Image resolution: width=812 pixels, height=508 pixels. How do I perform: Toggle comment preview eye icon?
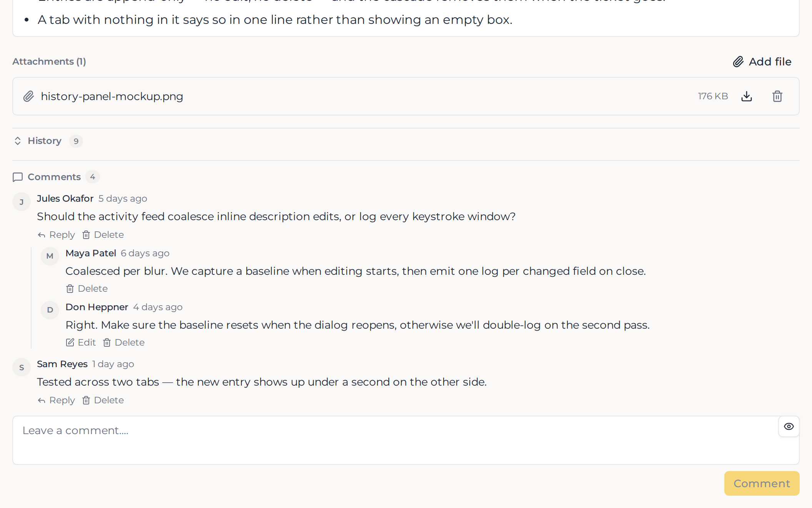point(789,426)
